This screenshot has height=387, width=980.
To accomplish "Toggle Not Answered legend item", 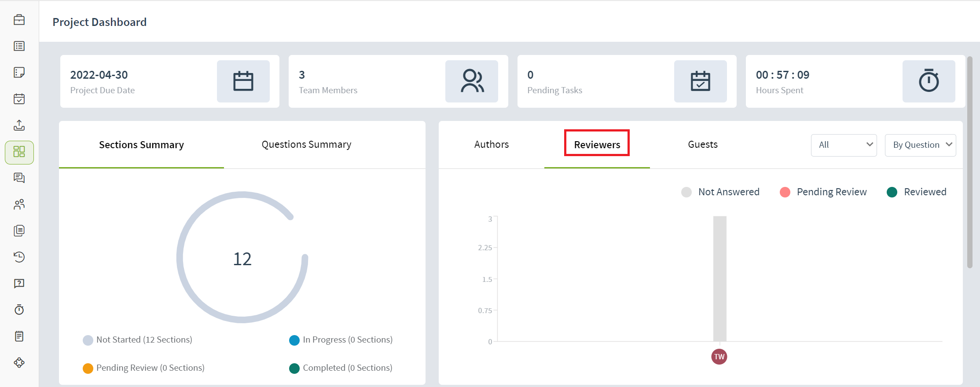I will pos(720,192).
